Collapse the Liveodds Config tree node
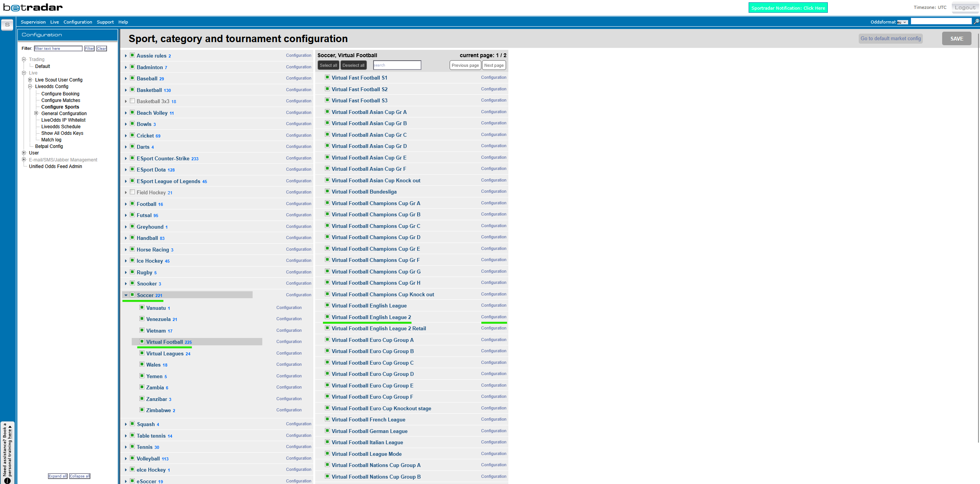The height and width of the screenshot is (484, 980). [30, 87]
